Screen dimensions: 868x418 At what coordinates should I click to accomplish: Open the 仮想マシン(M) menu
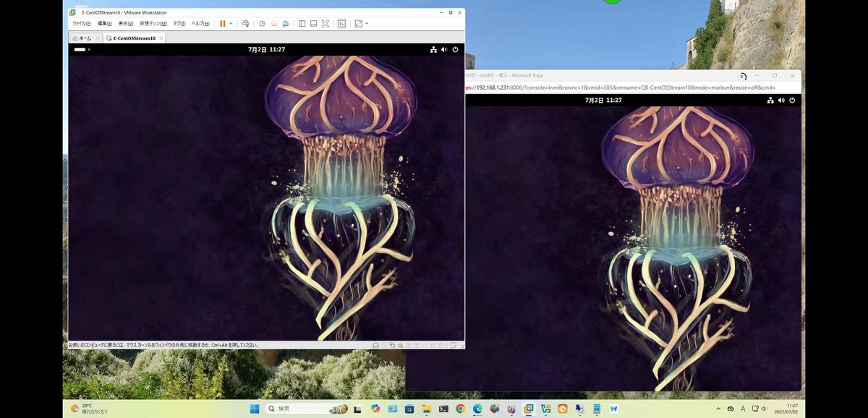[153, 23]
